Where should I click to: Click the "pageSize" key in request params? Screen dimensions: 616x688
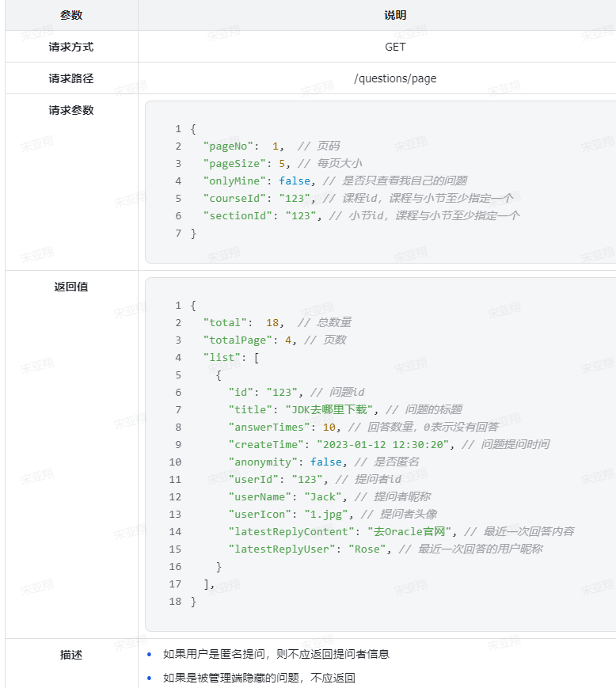[234, 164]
